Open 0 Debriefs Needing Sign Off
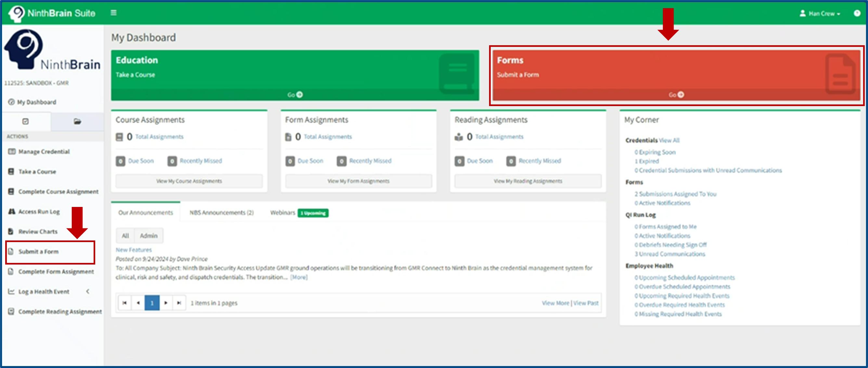Image resolution: width=868 pixels, height=368 pixels. [x=670, y=245]
